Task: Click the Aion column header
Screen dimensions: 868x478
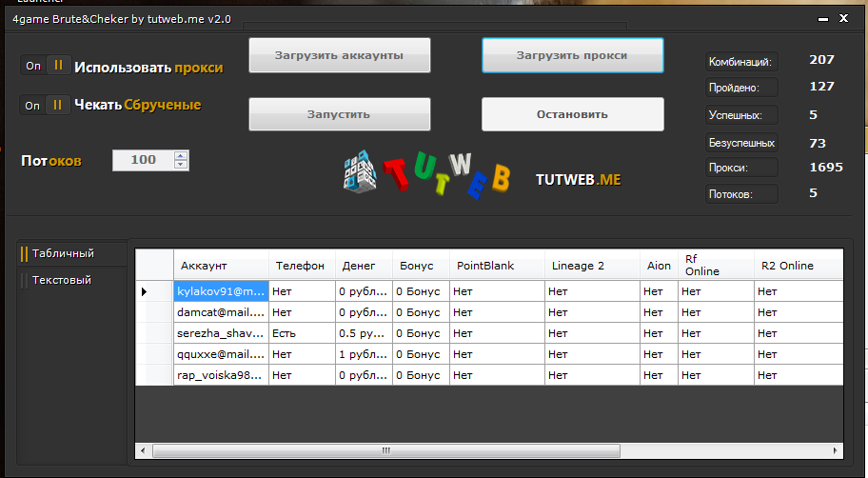Action: click(660, 266)
